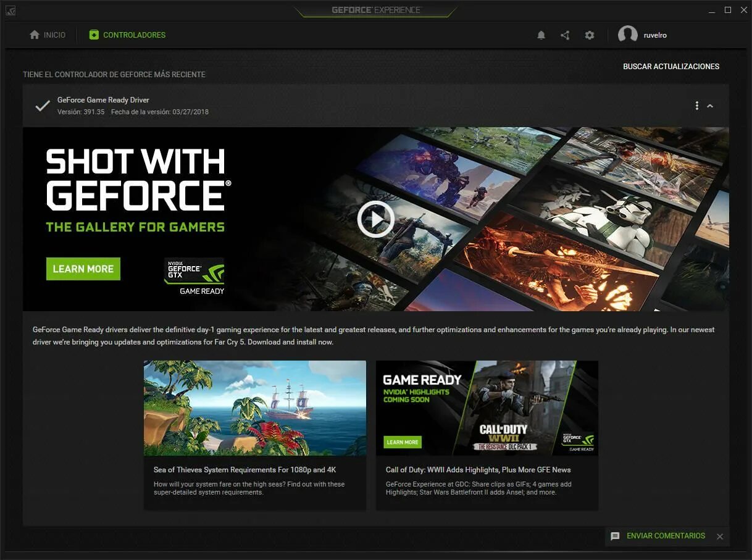Open the driver three-dot options menu
This screenshot has height=560, width=752.
697,106
